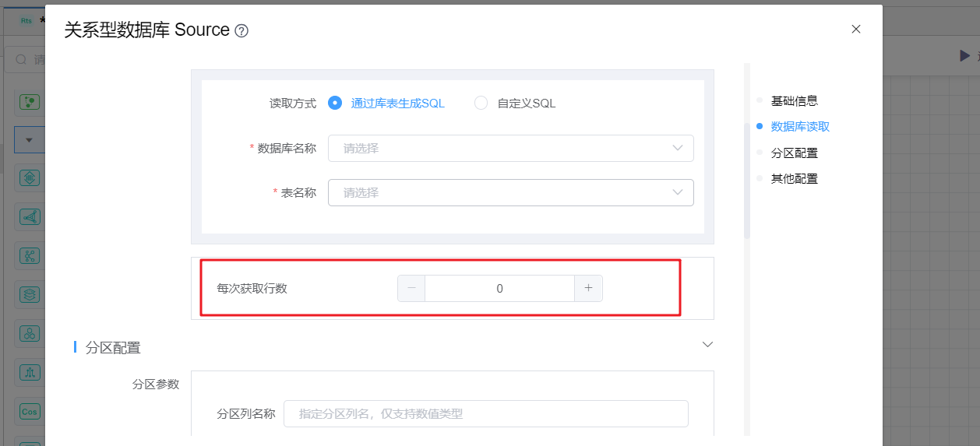Image resolution: width=980 pixels, height=446 pixels.
Task: Select the 通过库表生成SQL radio option
Action: click(x=335, y=103)
